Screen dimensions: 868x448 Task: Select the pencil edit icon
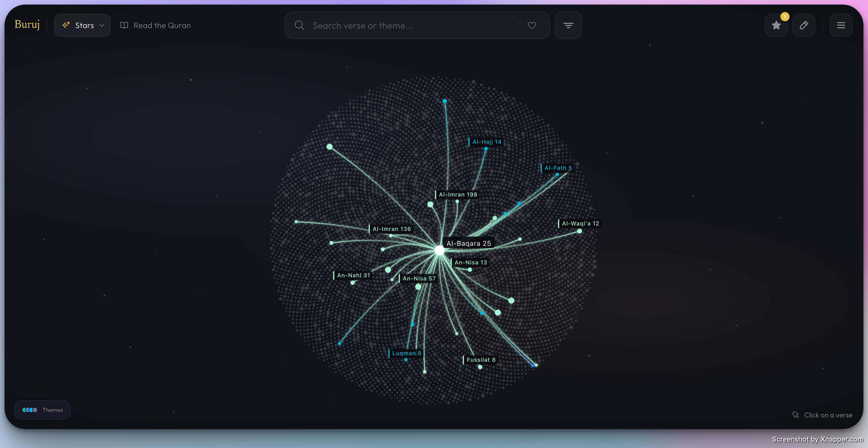click(804, 25)
